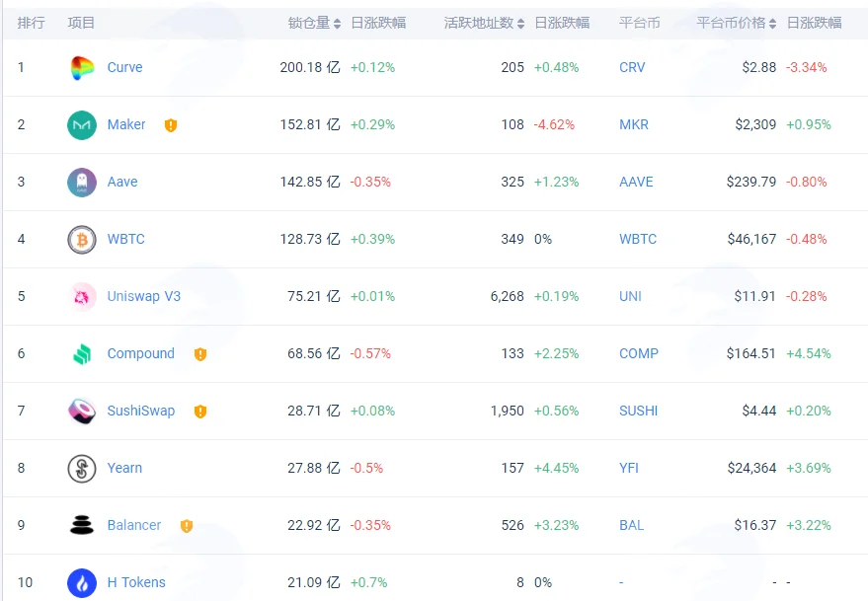868x601 pixels.
Task: Click the Maker green logo icon
Action: tap(82, 125)
